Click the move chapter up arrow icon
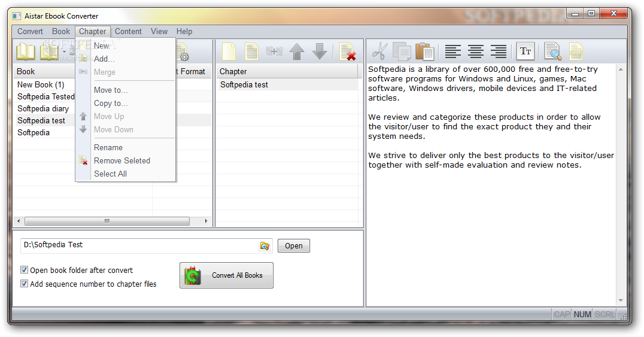644x337 pixels. click(x=297, y=52)
